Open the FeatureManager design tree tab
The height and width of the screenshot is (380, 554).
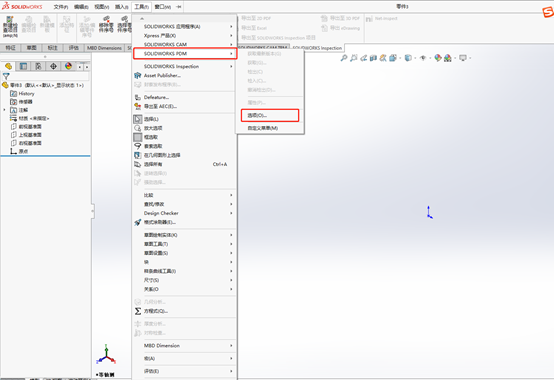[8, 66]
